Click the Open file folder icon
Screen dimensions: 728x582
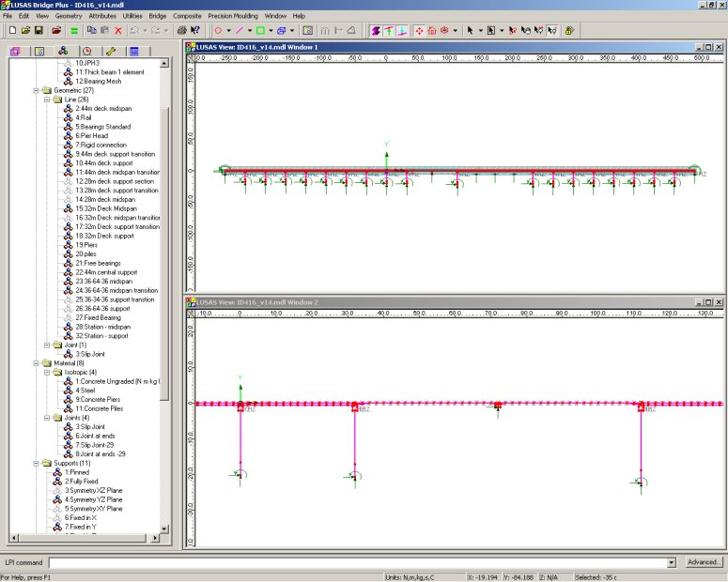point(26,30)
